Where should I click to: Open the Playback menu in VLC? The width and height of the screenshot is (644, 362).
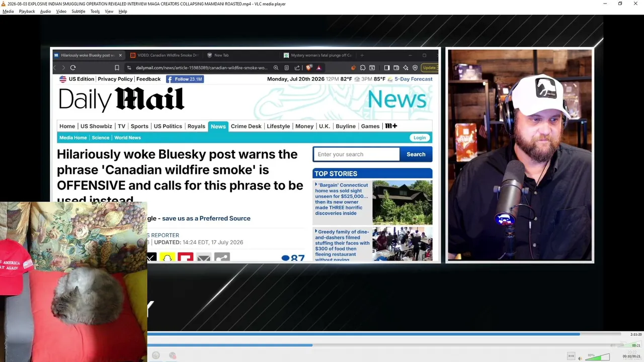27,11
